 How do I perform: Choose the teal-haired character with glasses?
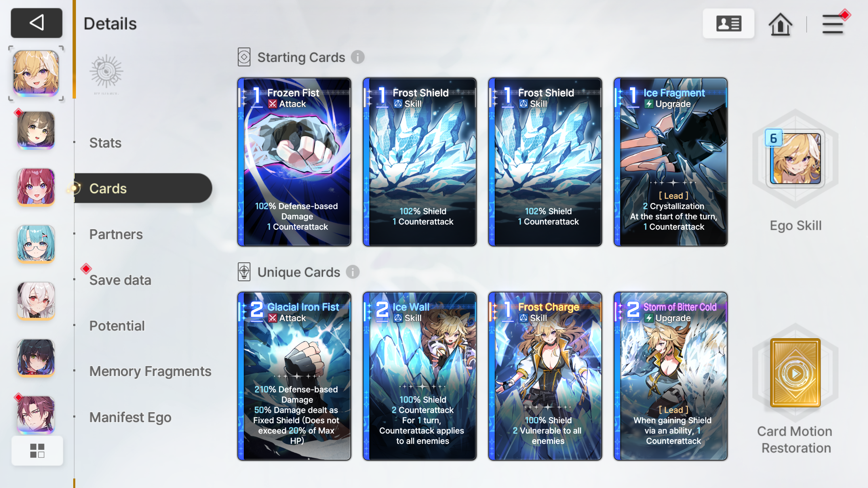pyautogui.click(x=36, y=243)
